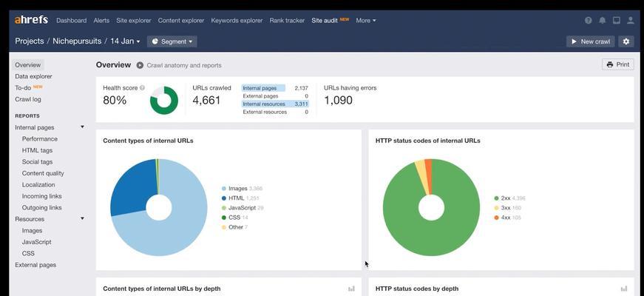This screenshot has height=296, width=644.
Task: Expand the More dropdown menu
Action: (365, 20)
